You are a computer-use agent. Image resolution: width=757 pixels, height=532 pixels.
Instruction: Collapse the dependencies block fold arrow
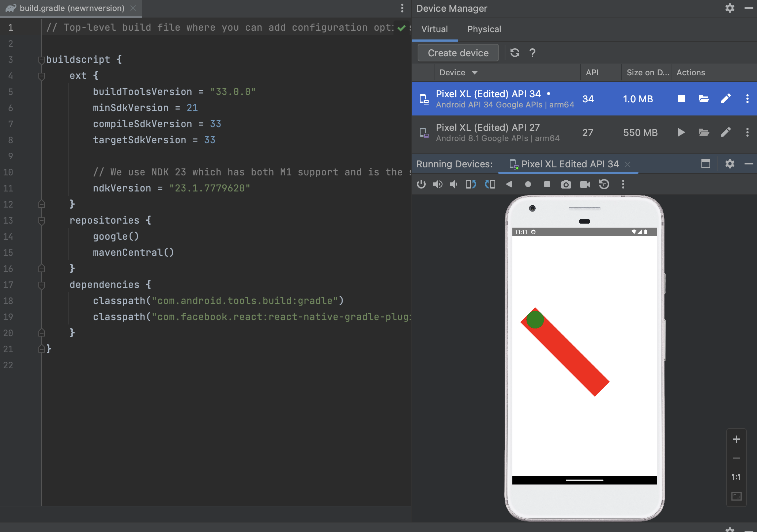coord(41,285)
